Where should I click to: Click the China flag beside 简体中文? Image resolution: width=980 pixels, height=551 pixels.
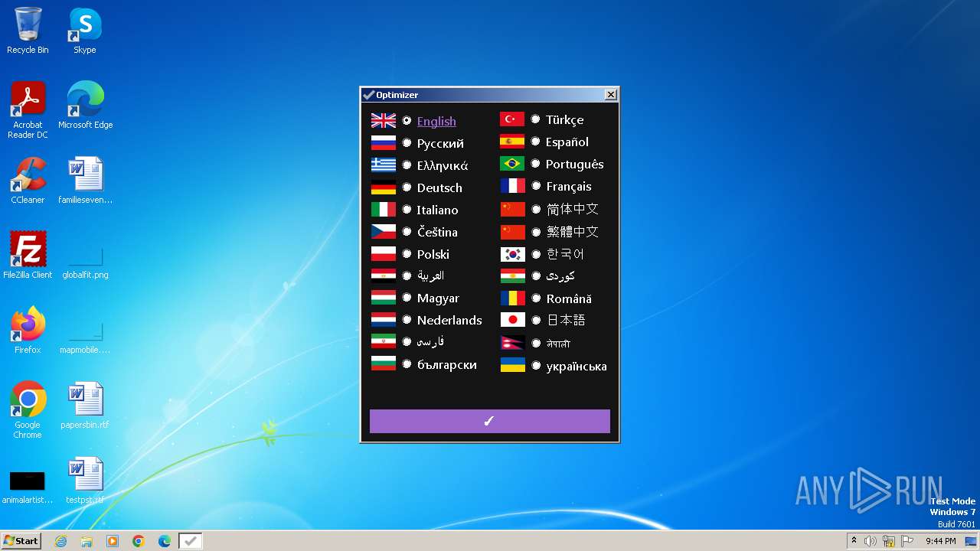(x=513, y=209)
